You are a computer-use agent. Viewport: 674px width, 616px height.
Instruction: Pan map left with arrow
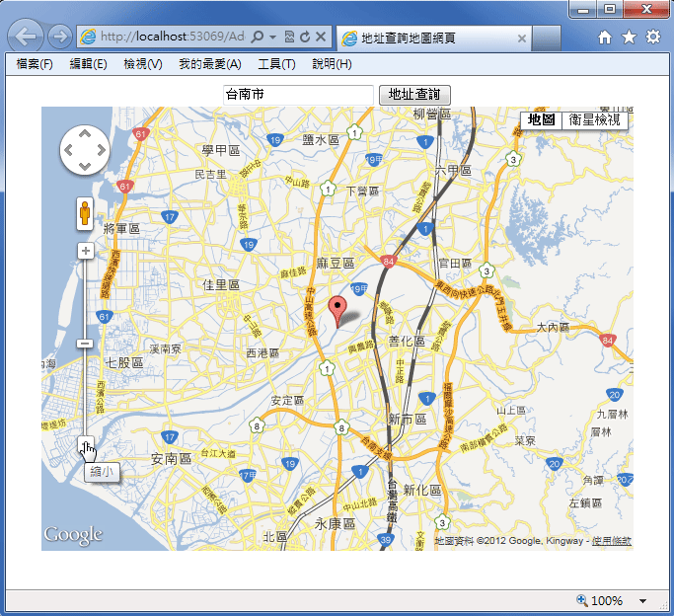[68, 150]
